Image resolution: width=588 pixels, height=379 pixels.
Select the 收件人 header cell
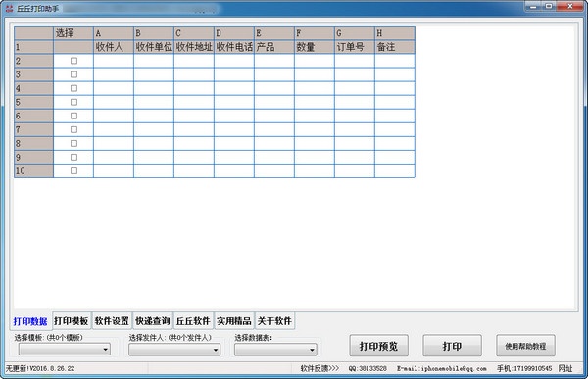[x=114, y=47]
